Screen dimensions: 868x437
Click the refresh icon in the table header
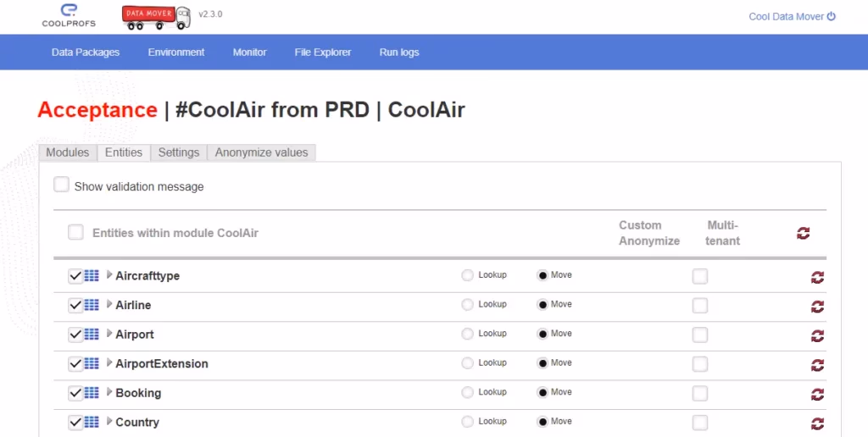click(803, 233)
